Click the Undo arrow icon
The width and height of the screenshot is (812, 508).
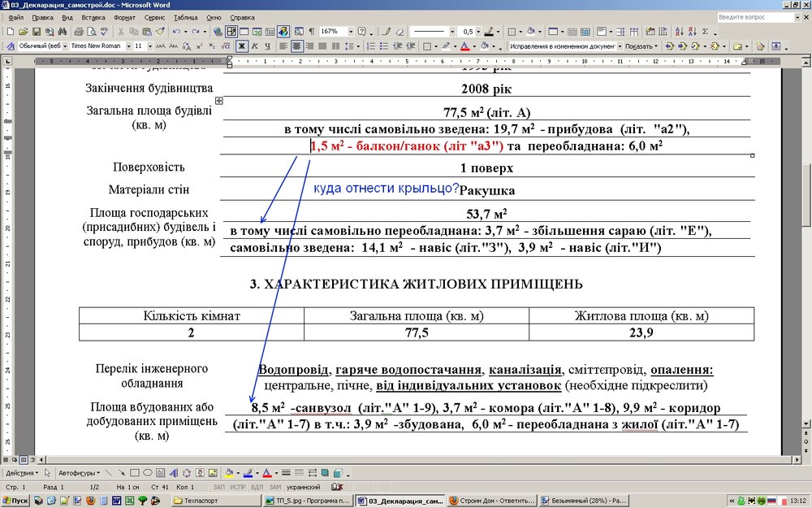(175, 32)
